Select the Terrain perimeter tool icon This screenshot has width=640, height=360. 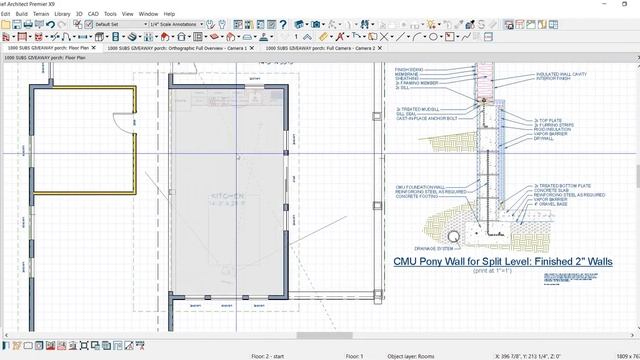tap(247, 37)
